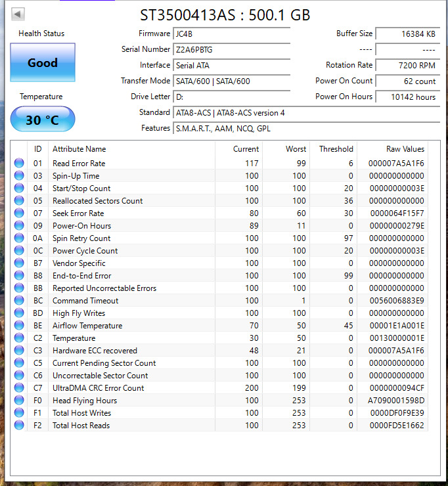Click the Threshold column header
448x486 pixels.
click(333, 149)
